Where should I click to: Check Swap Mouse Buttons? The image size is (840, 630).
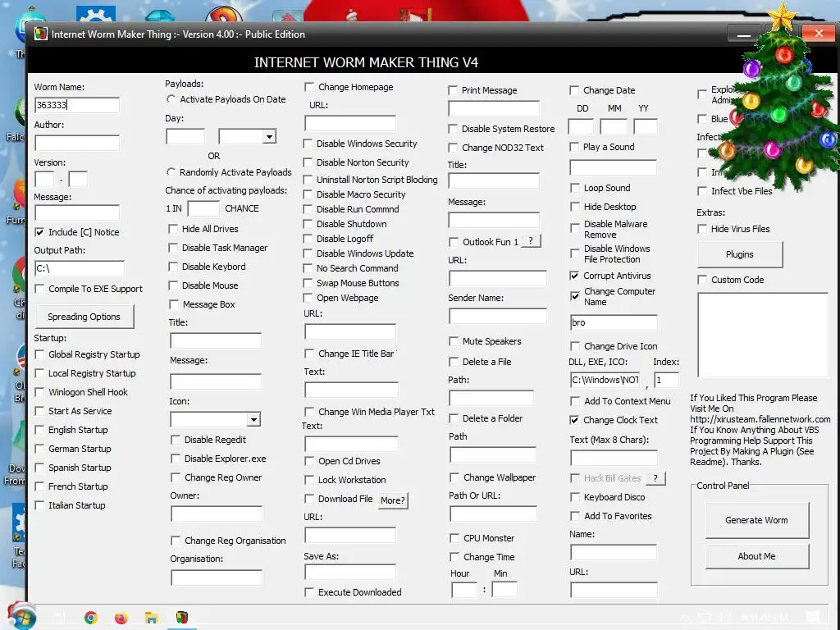click(308, 283)
